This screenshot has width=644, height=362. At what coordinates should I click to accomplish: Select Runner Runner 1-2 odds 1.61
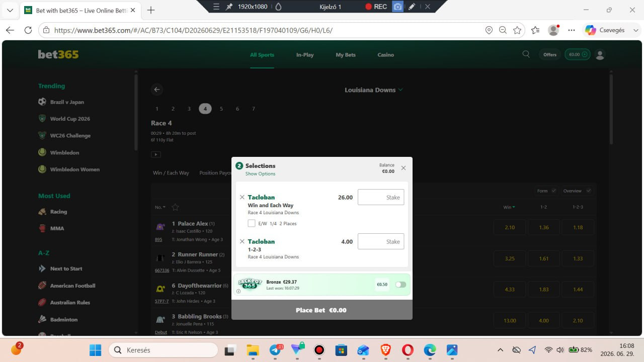click(x=544, y=258)
